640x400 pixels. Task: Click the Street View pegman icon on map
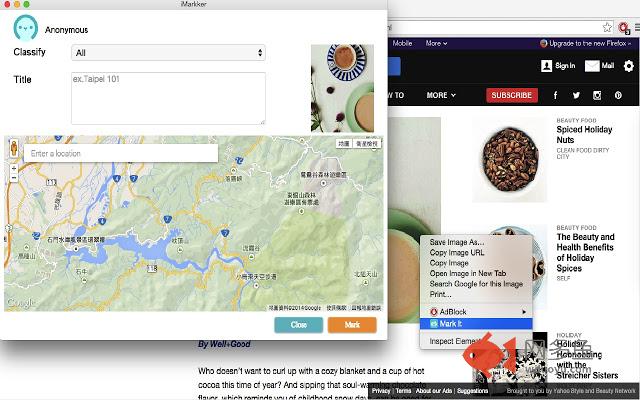coord(14,149)
